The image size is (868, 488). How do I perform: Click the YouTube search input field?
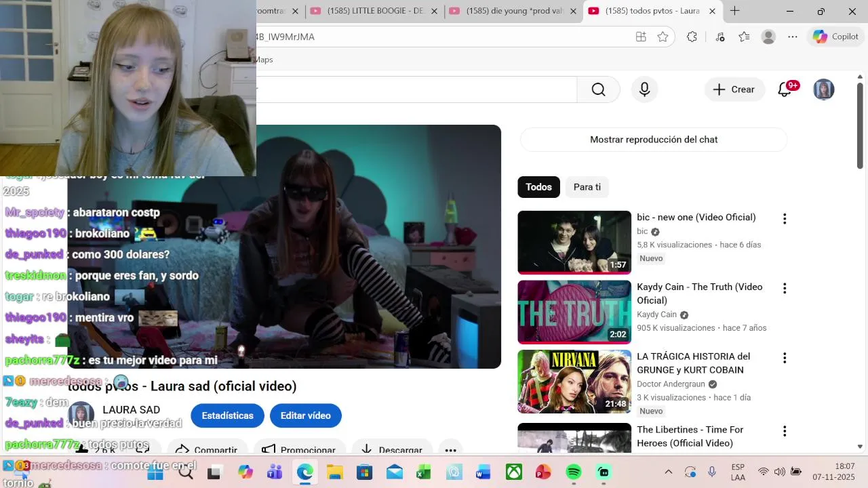tap(416, 89)
